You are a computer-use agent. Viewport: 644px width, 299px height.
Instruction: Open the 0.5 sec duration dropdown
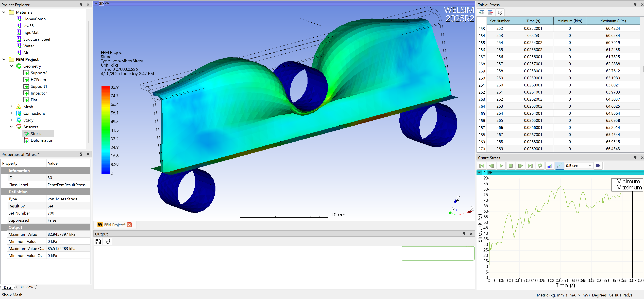(x=579, y=166)
